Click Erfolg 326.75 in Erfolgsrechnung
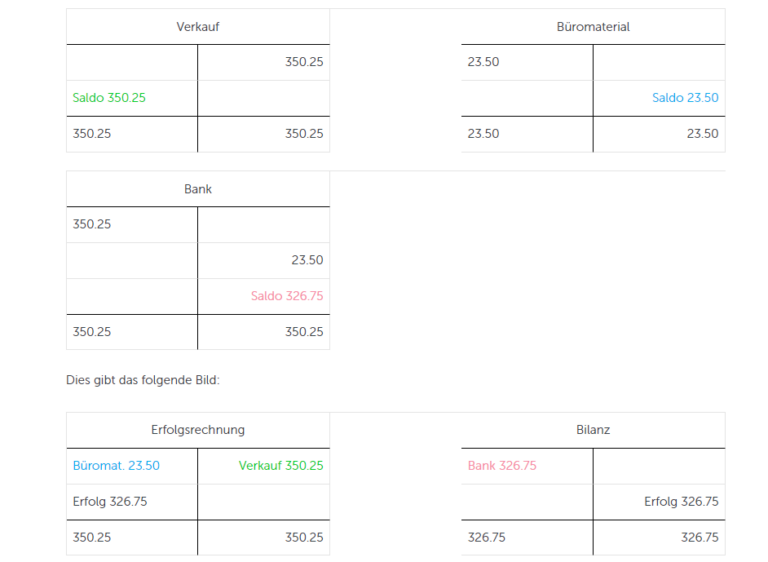This screenshot has height=562, width=768. pyautogui.click(x=110, y=502)
